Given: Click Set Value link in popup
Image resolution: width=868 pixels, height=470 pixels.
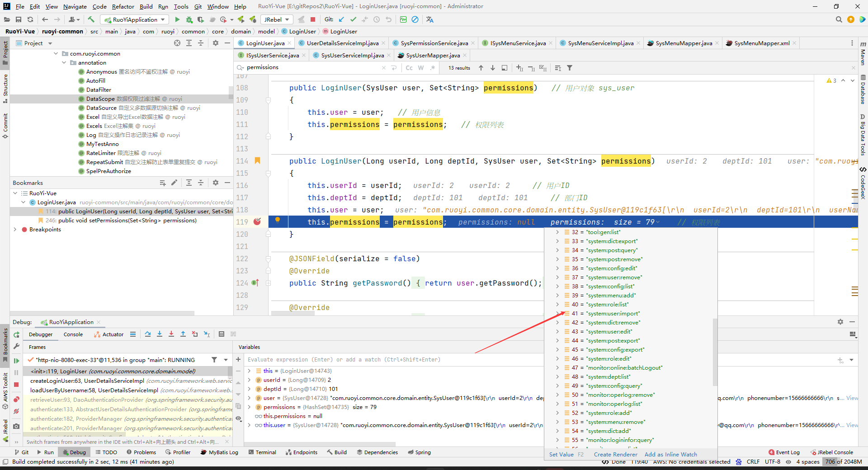Looking at the screenshot, I should [x=561, y=454].
